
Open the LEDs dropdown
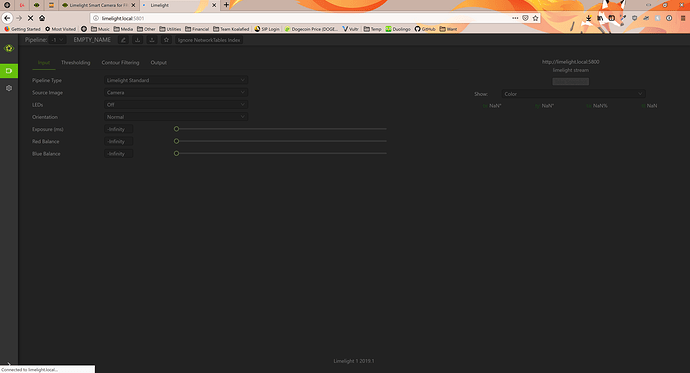(176, 105)
